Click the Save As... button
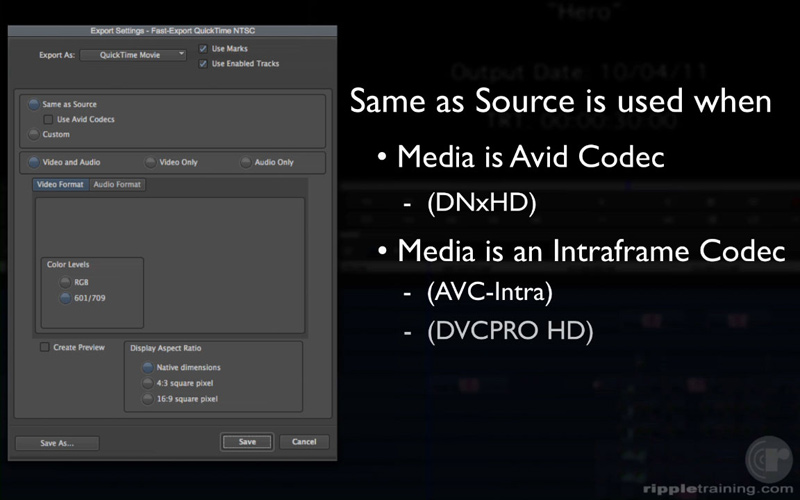The image size is (800, 500). point(57,443)
